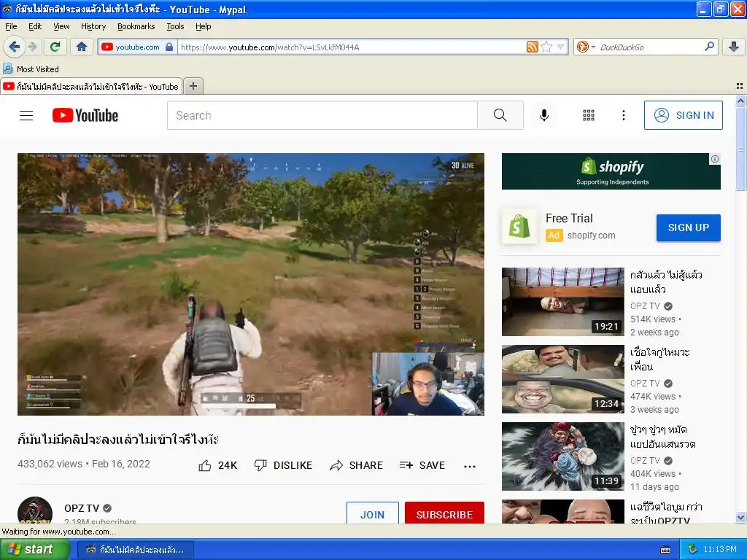The height and width of the screenshot is (560, 747).
Task: Open the Edit menu
Action: pyautogui.click(x=35, y=26)
